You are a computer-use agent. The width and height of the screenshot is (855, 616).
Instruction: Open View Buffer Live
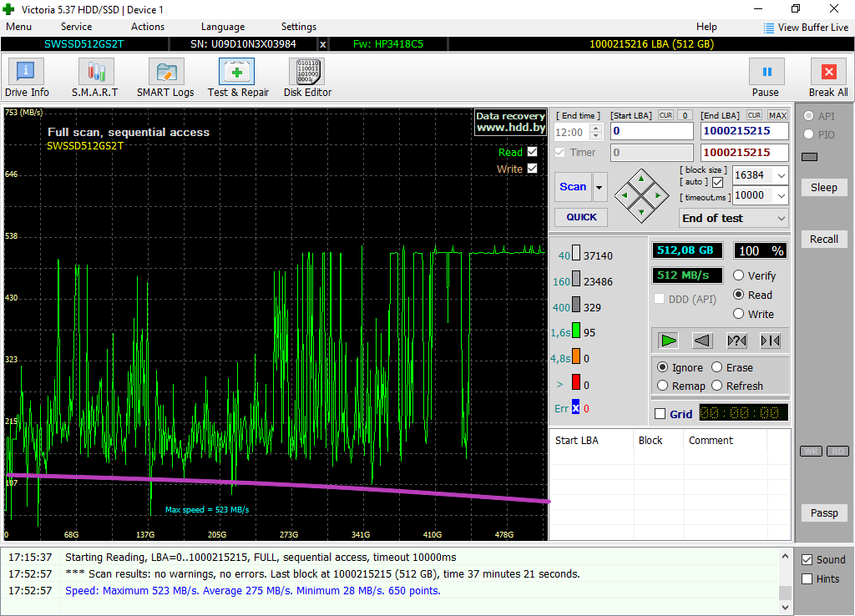pos(806,28)
